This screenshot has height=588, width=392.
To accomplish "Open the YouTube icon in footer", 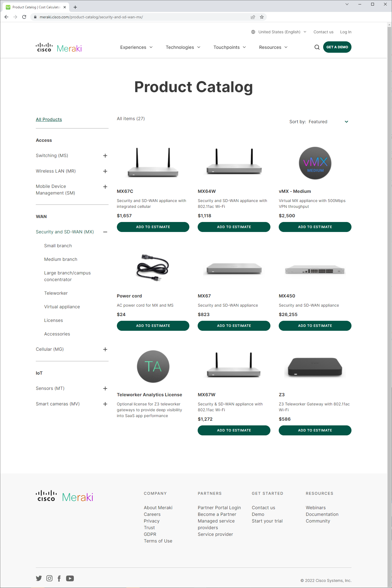I will click(x=70, y=578).
